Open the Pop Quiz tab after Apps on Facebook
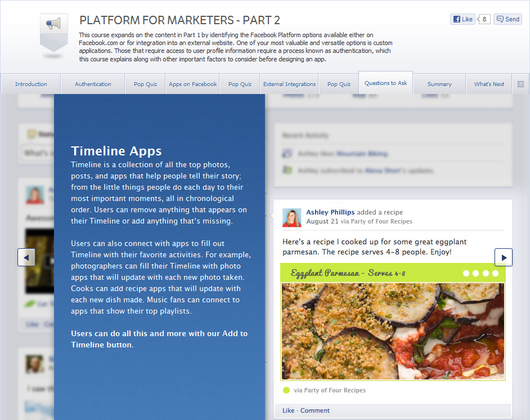 point(240,84)
